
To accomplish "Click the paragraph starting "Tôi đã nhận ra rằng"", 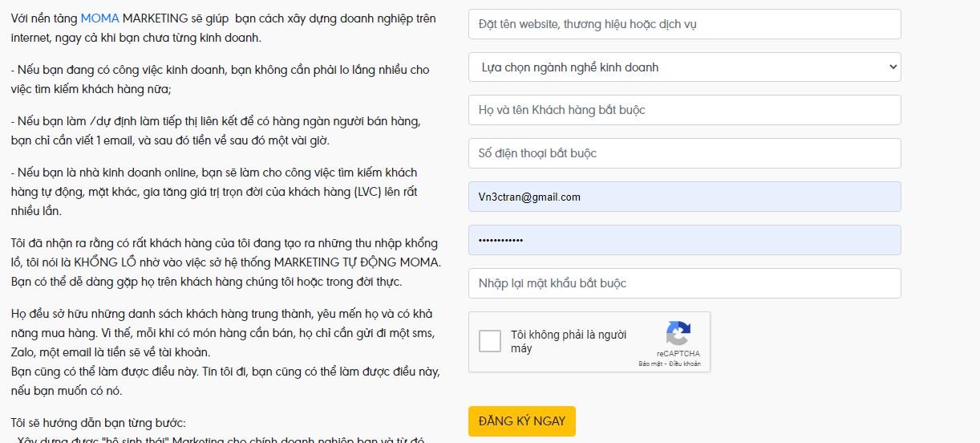I will click(225, 262).
